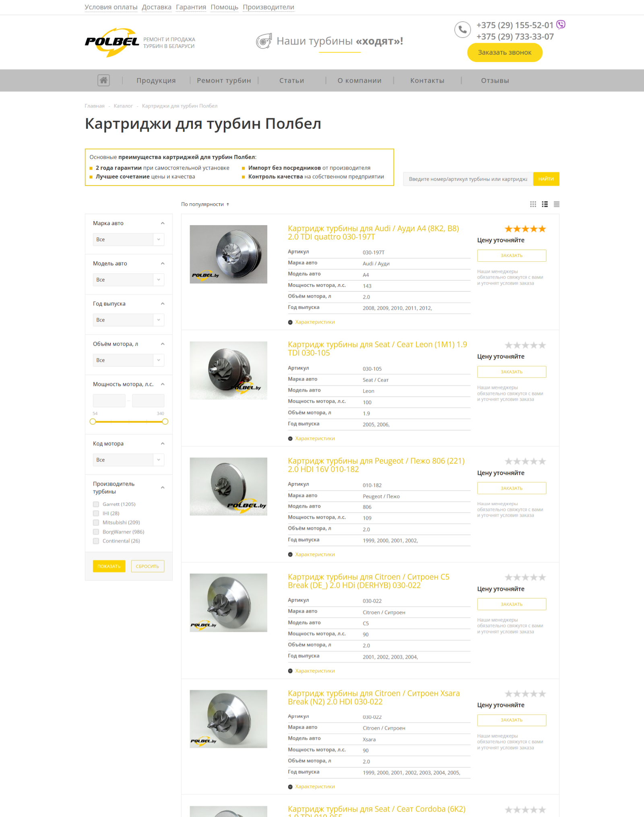Screen dimensions: 644x817
Task: Order the Peugeot 806 cartridge via ЗАКАЗАТЬ
Action: [512, 488]
